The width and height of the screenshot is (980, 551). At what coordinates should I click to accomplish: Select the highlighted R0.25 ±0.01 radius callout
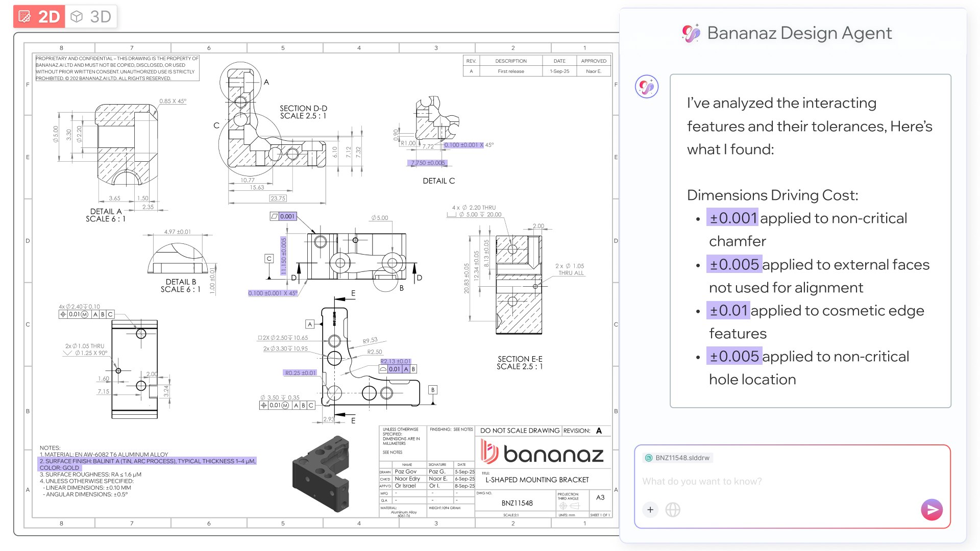300,373
